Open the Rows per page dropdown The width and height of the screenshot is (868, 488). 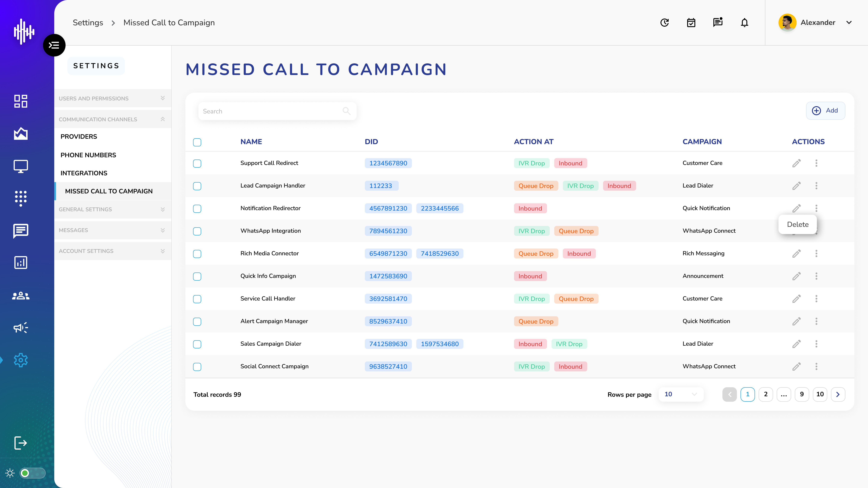tap(681, 394)
